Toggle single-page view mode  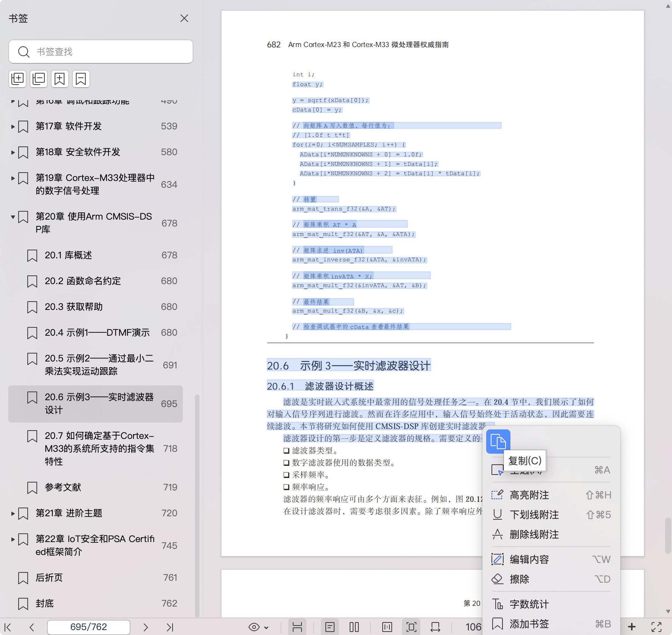click(330, 627)
